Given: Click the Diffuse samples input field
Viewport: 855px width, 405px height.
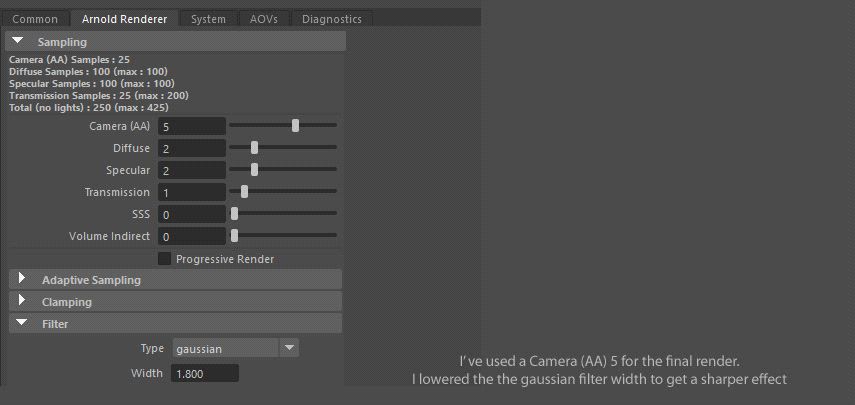Looking at the screenshot, I should pyautogui.click(x=191, y=148).
